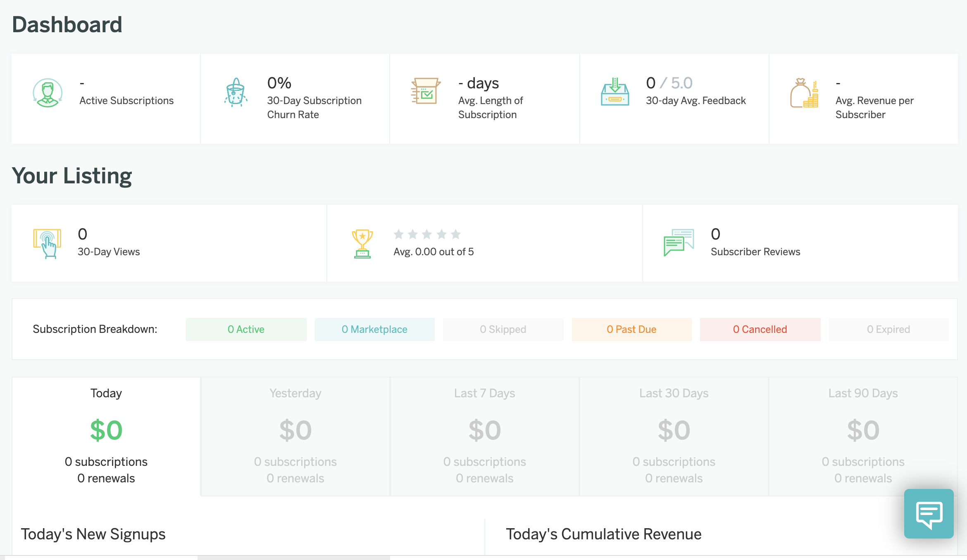Click the 30-day Avg. Feedback inbox icon
Viewport: 967px width, 560px height.
pyautogui.click(x=615, y=92)
